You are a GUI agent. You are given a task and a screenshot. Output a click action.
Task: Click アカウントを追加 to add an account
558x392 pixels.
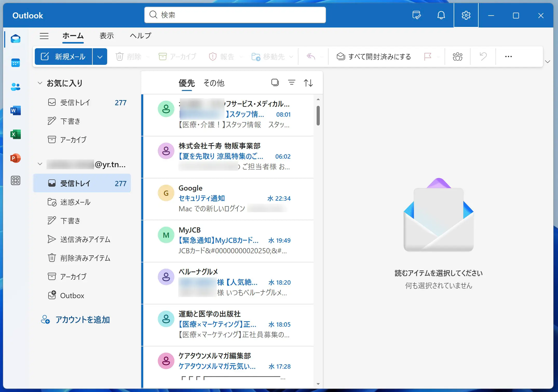click(x=82, y=320)
